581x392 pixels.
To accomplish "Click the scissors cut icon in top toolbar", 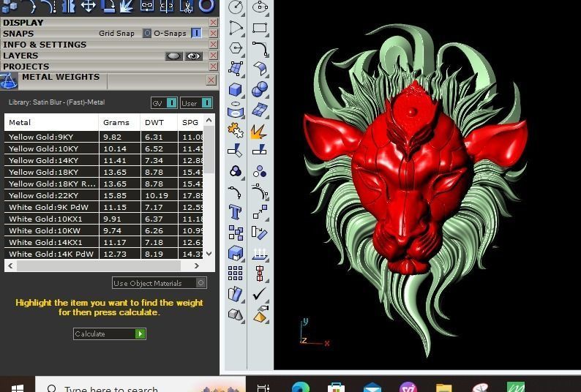I will [188, 7].
